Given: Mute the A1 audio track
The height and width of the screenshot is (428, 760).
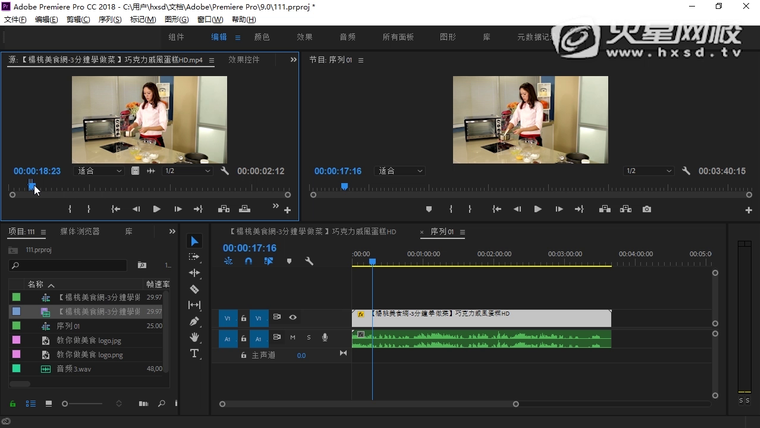Looking at the screenshot, I should coord(293,337).
